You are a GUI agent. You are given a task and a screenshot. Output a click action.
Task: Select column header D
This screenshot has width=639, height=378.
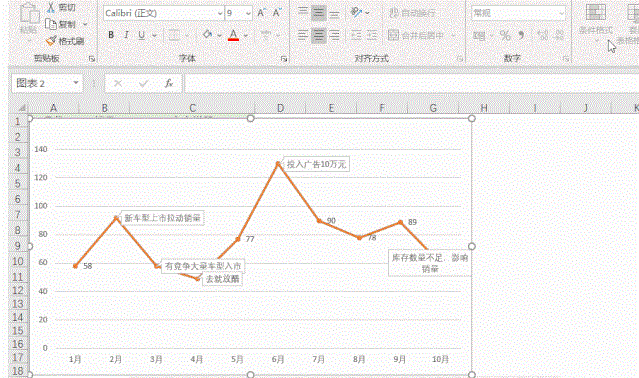pos(280,108)
